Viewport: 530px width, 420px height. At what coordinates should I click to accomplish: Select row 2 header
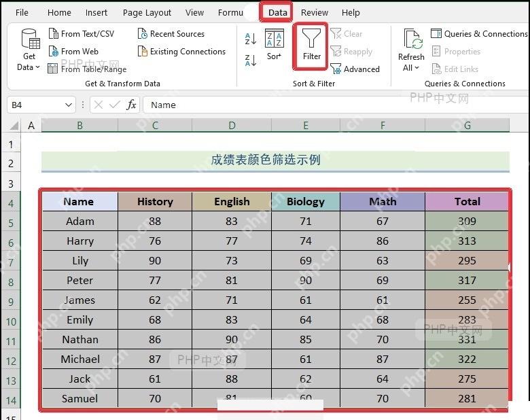[11, 164]
